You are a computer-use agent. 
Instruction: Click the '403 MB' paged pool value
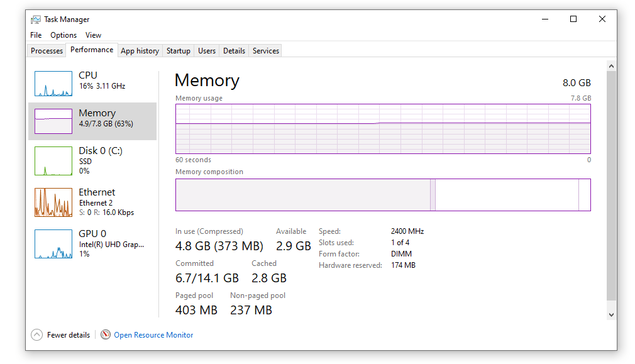pyautogui.click(x=196, y=310)
